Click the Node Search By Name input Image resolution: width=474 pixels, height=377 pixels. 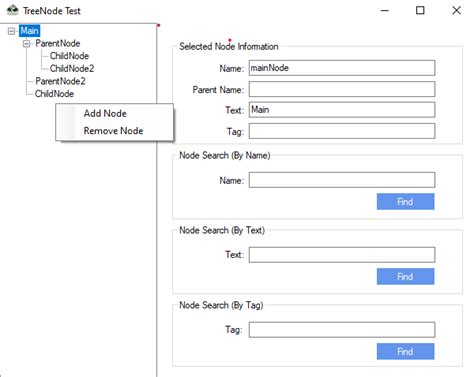point(342,180)
